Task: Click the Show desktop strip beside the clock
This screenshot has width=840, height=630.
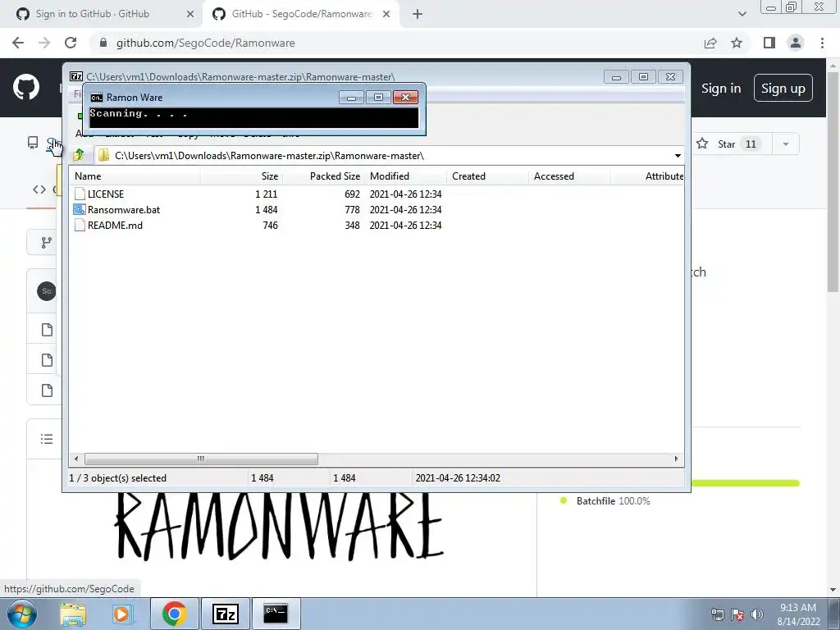Action: tap(833, 614)
